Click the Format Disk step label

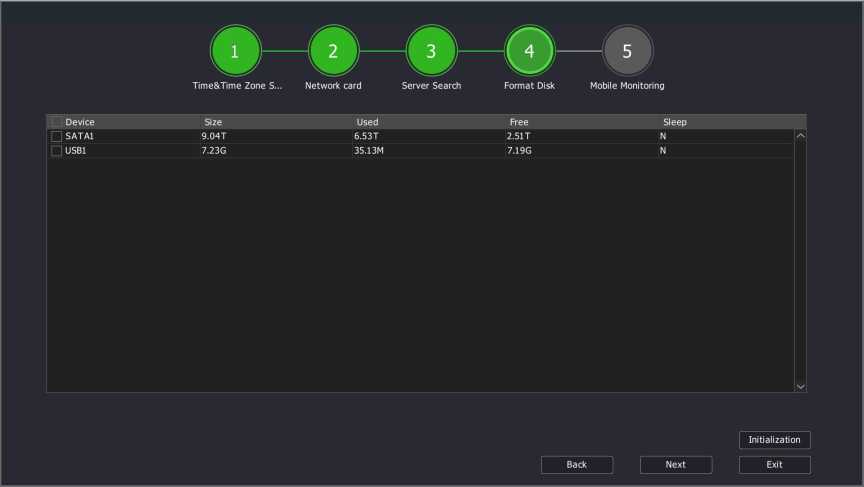(x=530, y=86)
